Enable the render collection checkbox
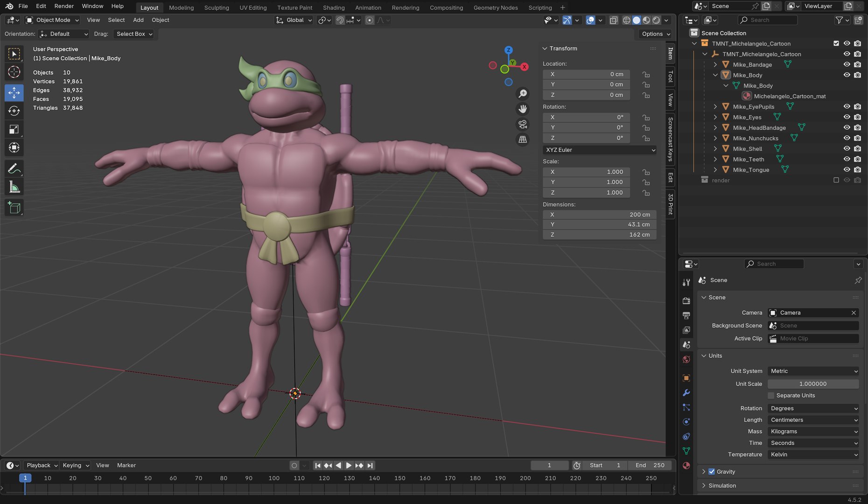The image size is (868, 504). [836, 180]
